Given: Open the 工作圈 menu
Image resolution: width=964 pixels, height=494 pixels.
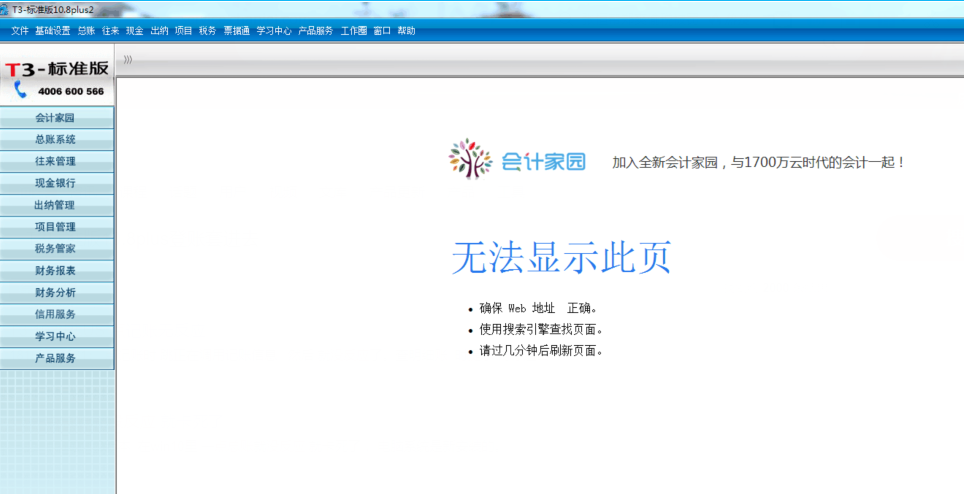Looking at the screenshot, I should click(354, 31).
